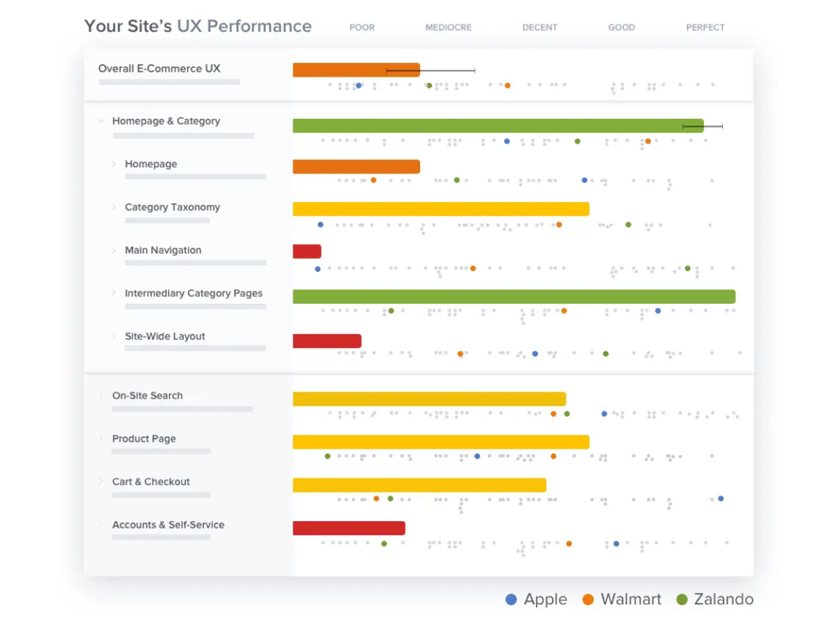Click the orange Overall E-Commerce UX bar
This screenshot has height=622, width=840.
coord(339,70)
